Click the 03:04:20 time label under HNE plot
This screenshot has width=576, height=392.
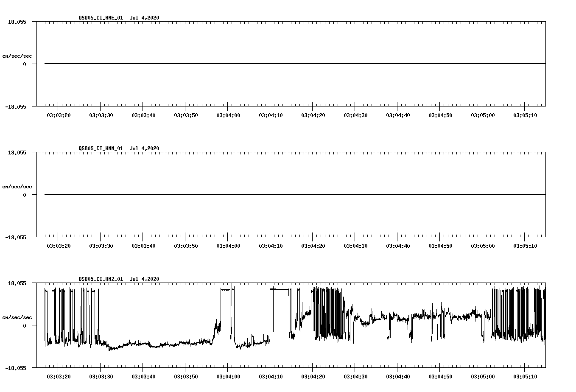click(313, 115)
